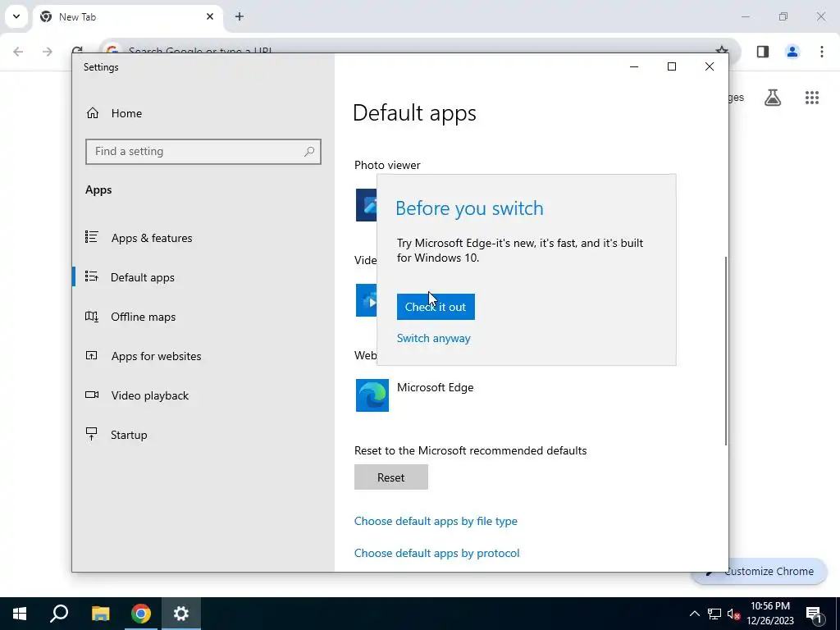The height and width of the screenshot is (630, 840).
Task: Click the Chrome Labs flask icon
Action: tap(773, 98)
